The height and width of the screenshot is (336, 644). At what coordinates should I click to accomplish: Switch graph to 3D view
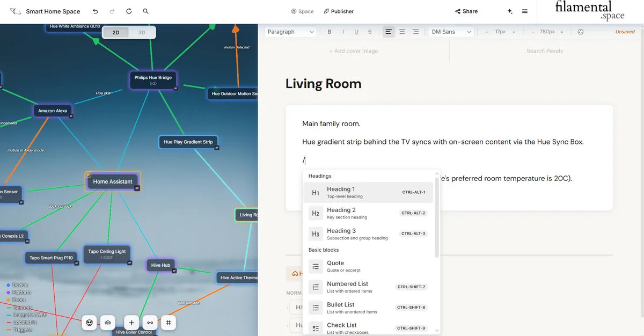click(142, 32)
